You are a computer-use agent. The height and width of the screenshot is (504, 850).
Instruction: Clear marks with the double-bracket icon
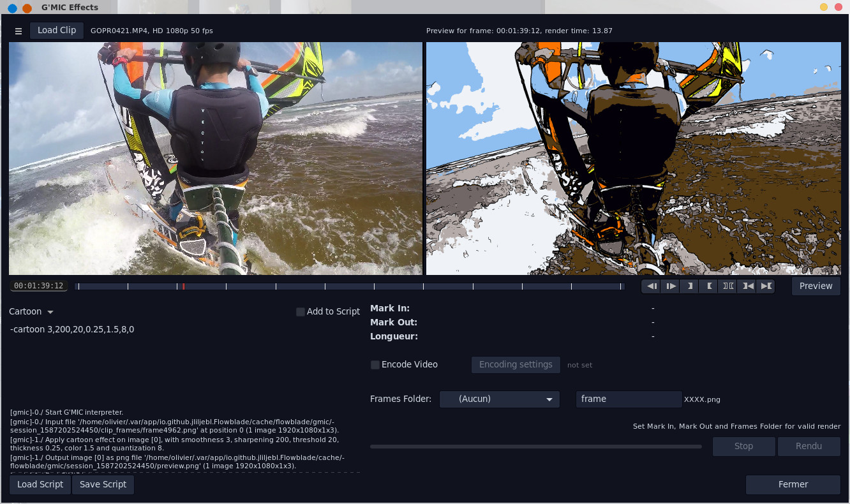[727, 286]
